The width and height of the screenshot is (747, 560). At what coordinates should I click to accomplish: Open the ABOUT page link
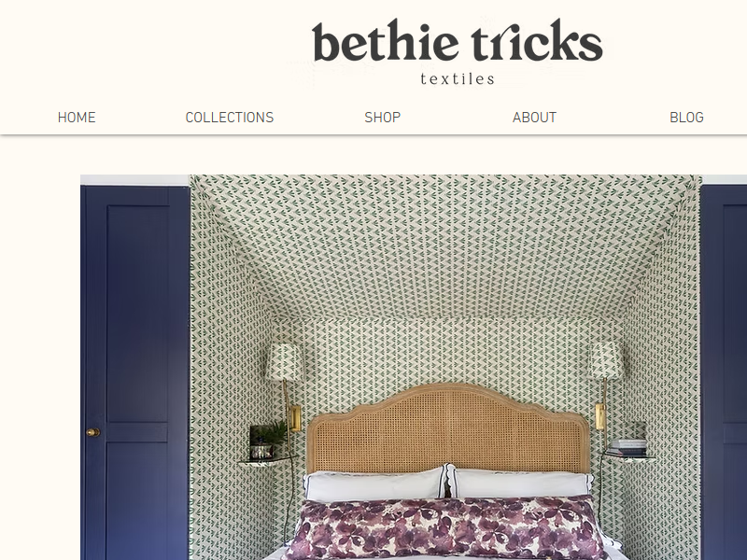point(534,118)
